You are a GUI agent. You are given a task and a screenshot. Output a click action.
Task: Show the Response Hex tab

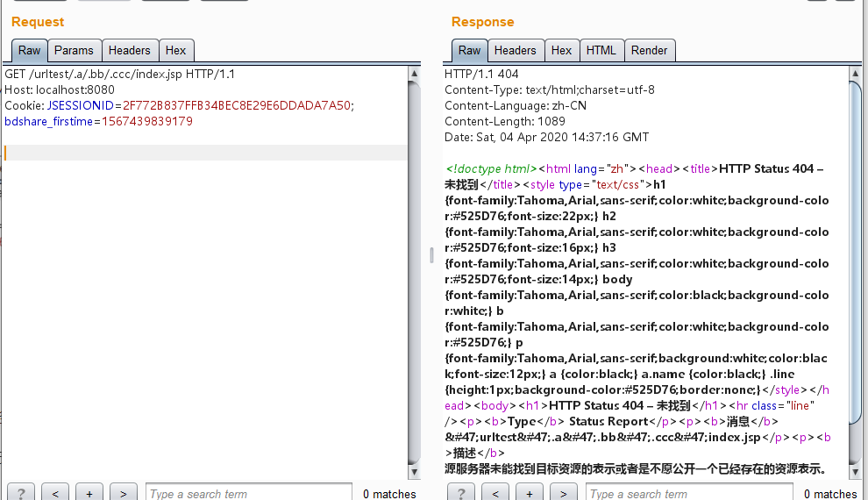[561, 51]
